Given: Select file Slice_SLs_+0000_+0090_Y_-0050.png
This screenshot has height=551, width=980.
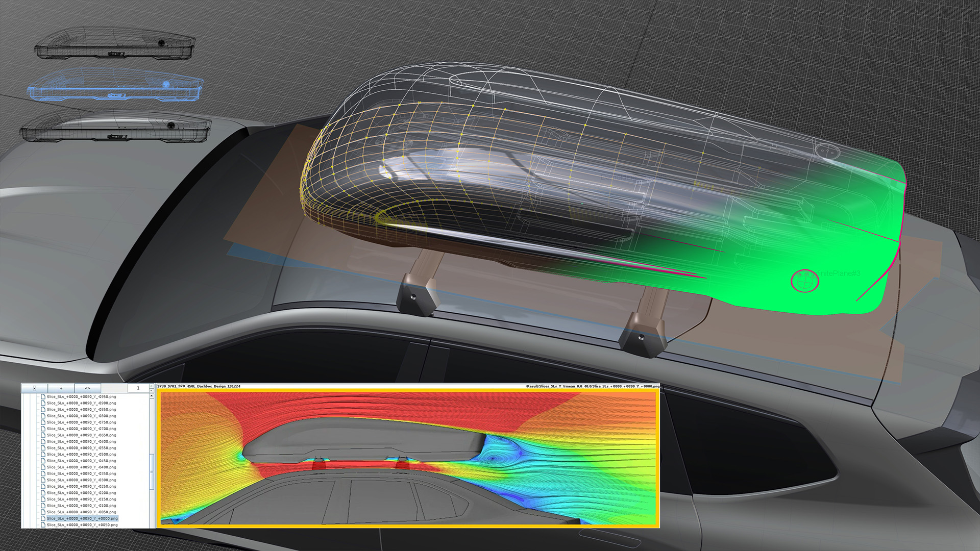Looking at the screenshot, I should tap(81, 512).
